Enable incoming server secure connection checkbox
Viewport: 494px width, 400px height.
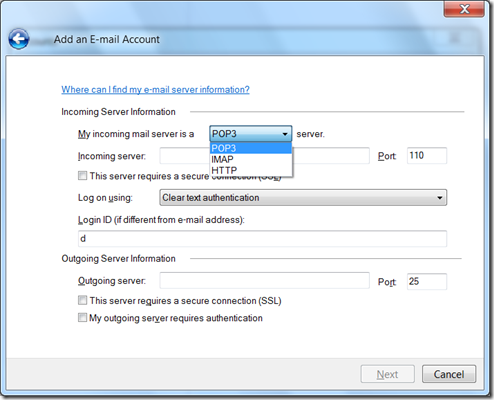pos(82,176)
